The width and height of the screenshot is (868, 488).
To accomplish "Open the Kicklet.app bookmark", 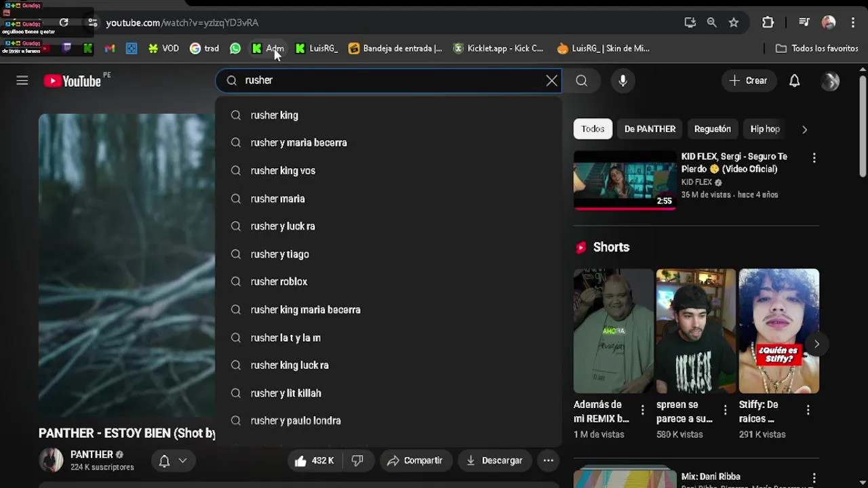I will click(498, 48).
